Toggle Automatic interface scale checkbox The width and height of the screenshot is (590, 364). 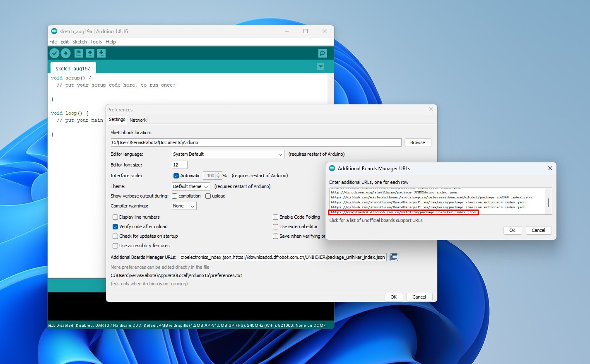176,176
